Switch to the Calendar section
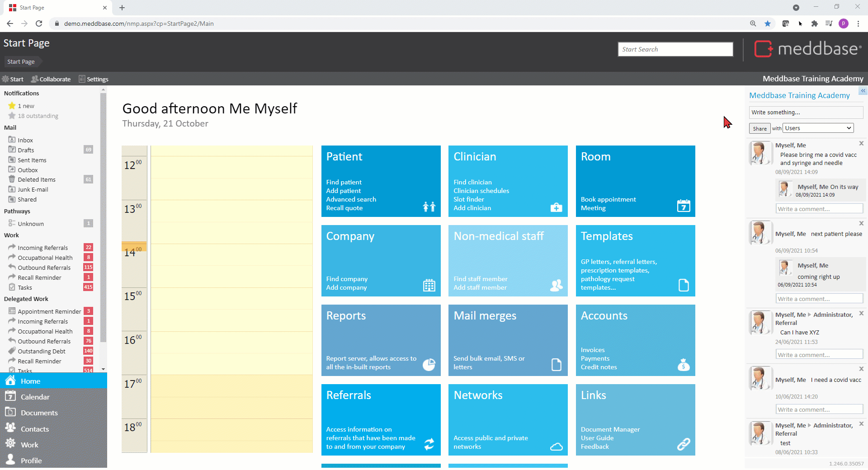Image resolution: width=868 pixels, height=470 pixels. pyautogui.click(x=35, y=397)
